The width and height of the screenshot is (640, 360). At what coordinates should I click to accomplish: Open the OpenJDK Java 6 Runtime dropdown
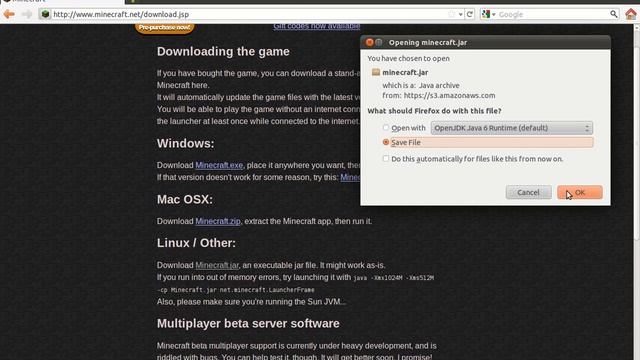[512, 128]
